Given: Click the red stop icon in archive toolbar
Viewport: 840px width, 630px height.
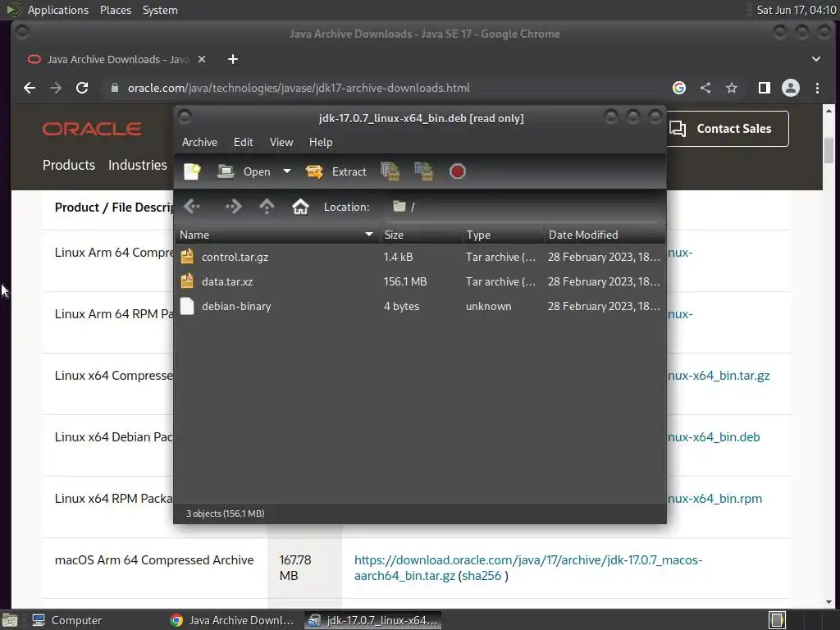Looking at the screenshot, I should pyautogui.click(x=458, y=172).
